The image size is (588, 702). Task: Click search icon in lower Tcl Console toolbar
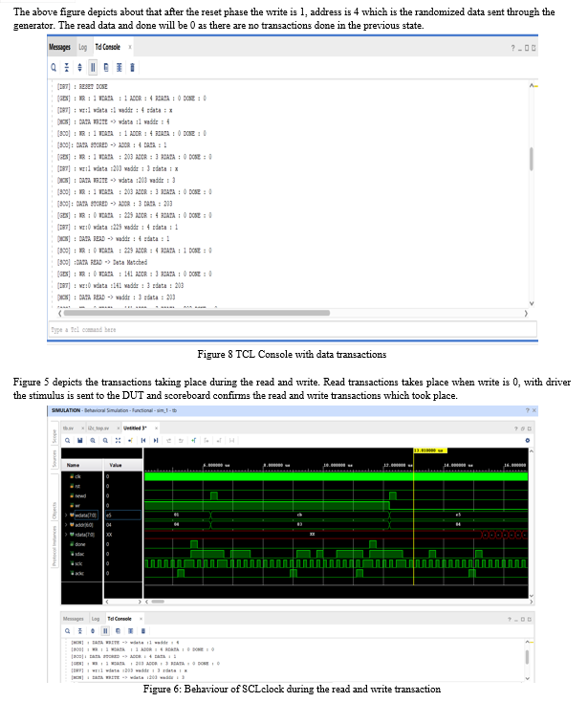click(67, 631)
